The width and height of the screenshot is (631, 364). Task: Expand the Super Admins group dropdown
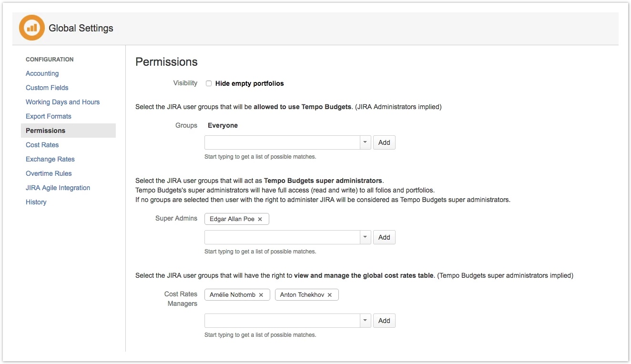coord(365,237)
